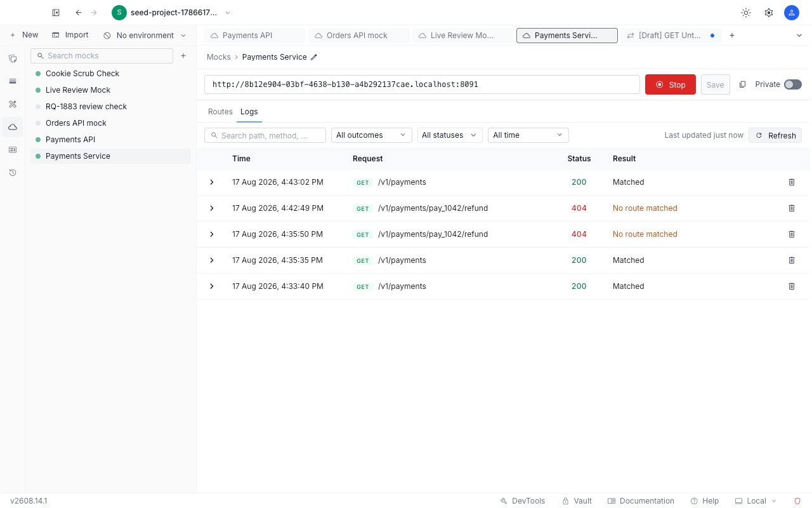The height and width of the screenshot is (508, 812).
Task: Open a new tab with plus icon
Action: 731,36
